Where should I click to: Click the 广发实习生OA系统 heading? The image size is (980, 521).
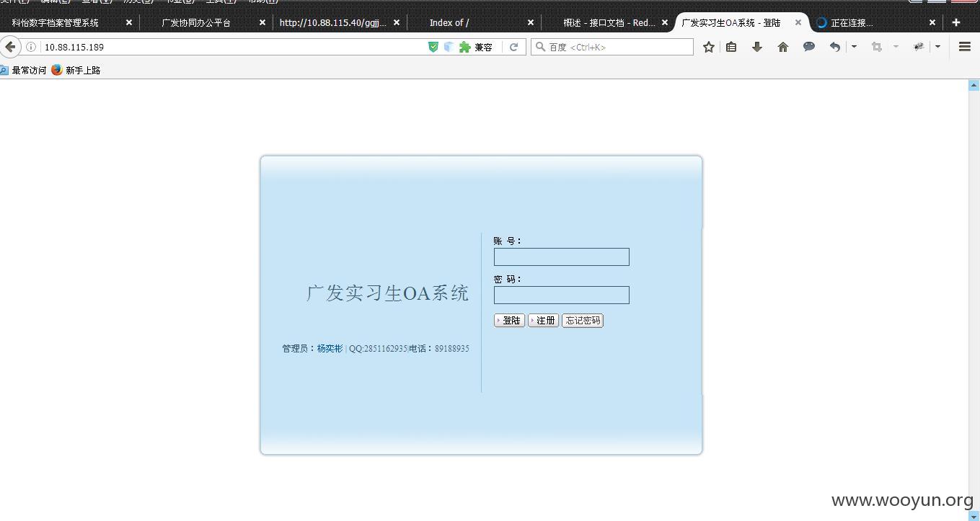point(388,293)
